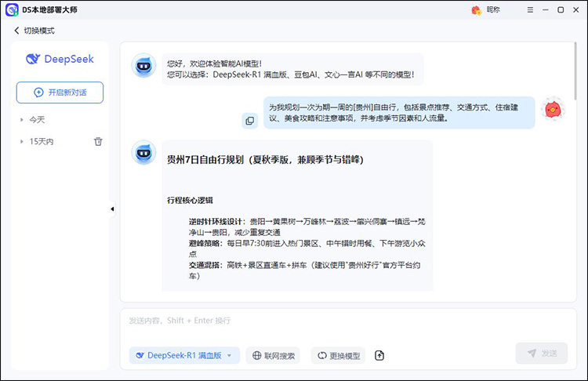Viewport: 588px width, 381px height.
Task: Click the 逆时针环线设计 bullet text
Action: [x=307, y=227]
